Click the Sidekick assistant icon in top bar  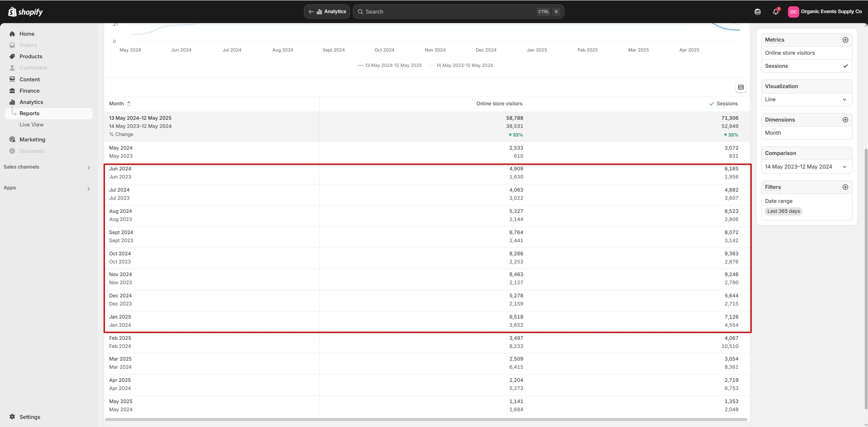758,12
